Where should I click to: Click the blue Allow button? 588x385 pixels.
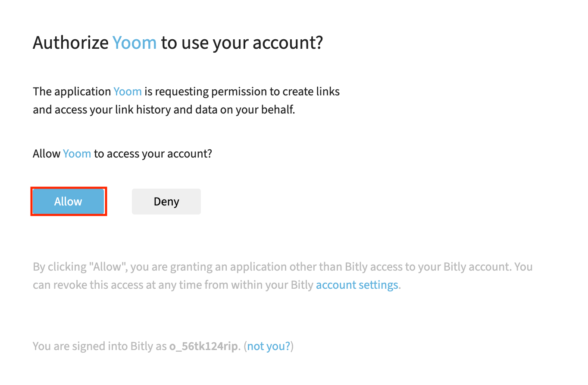coord(68,202)
